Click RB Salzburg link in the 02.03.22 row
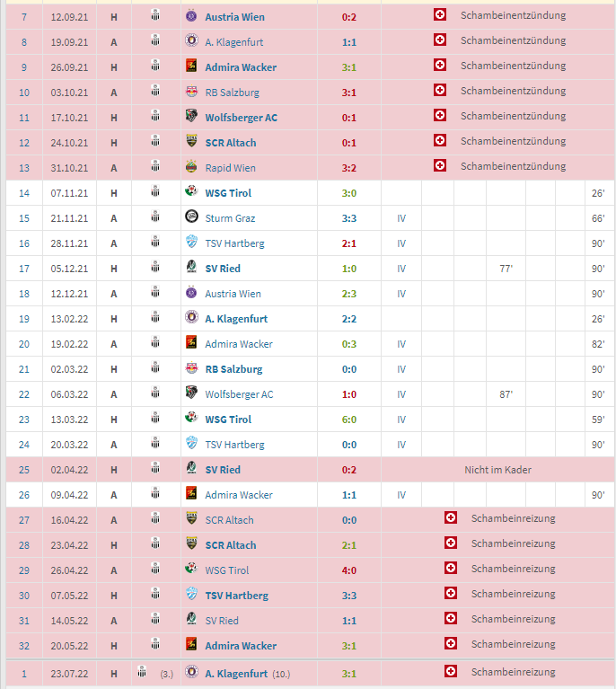 [233, 369]
